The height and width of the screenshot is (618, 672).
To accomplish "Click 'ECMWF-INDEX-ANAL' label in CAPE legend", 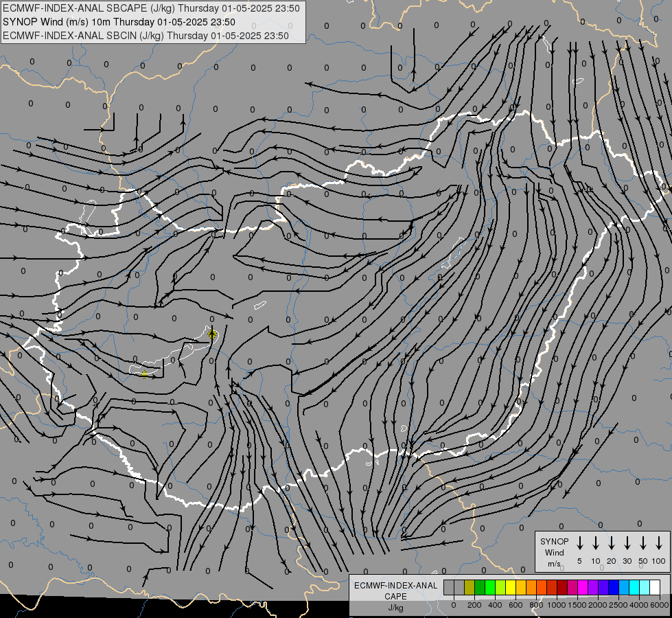I will 395,586.
